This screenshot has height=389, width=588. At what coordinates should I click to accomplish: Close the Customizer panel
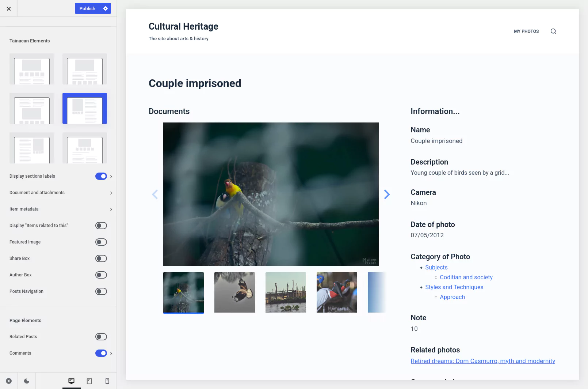click(9, 8)
